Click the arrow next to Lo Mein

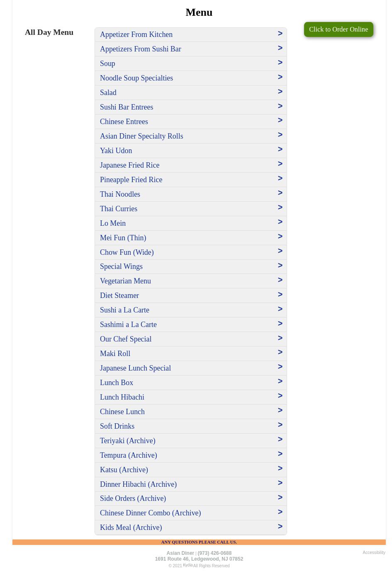coord(280,222)
